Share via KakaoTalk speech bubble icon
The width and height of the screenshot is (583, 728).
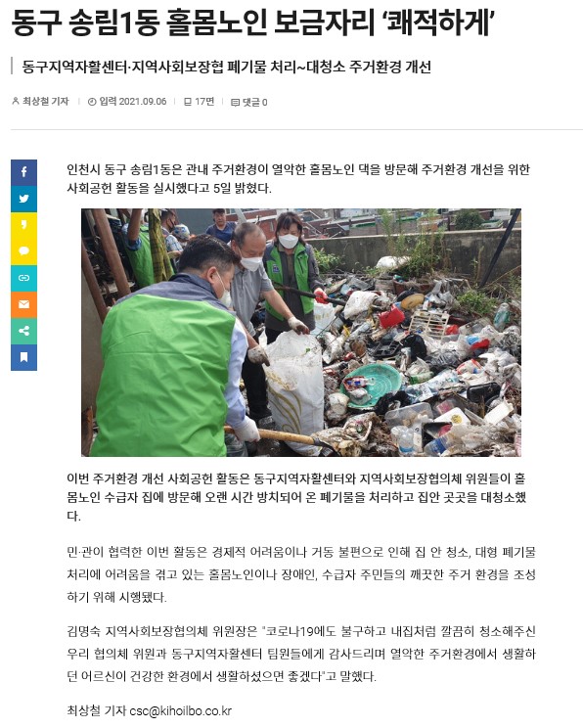pos(23,251)
